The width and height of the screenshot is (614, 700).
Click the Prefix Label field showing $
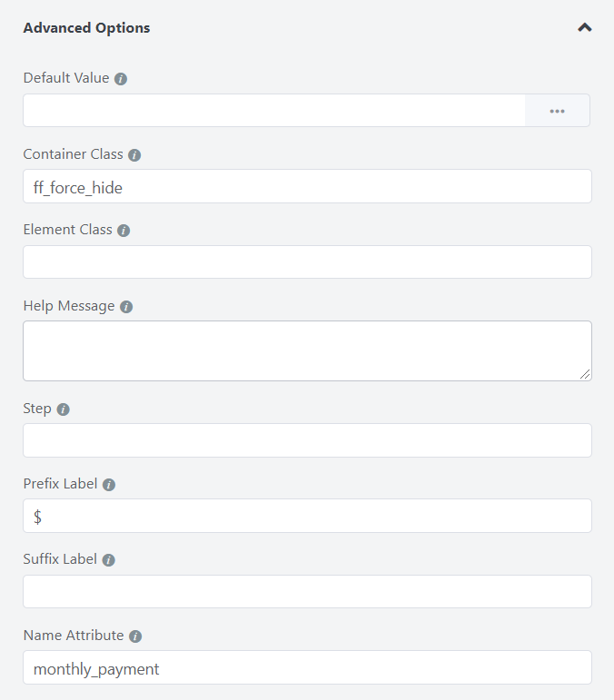click(x=307, y=516)
